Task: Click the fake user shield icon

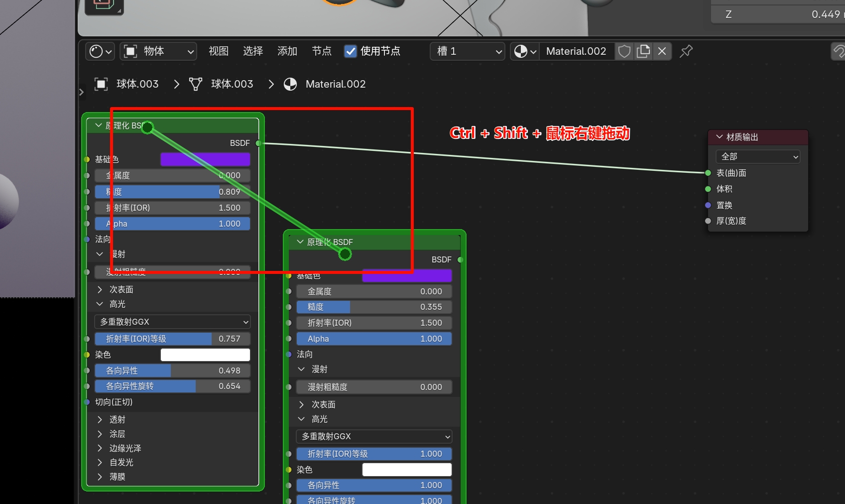Action: coord(624,51)
